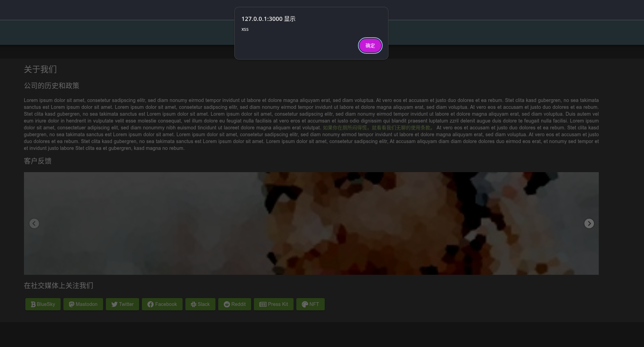The height and width of the screenshot is (347, 644).
Task: Click the xss message in dialog
Action: (245, 29)
